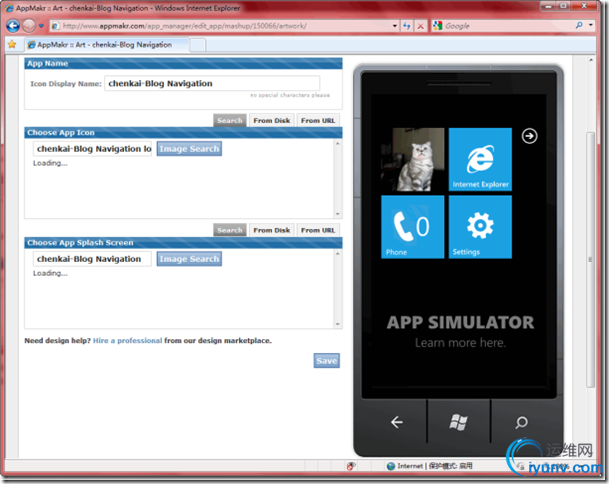Image resolution: width=609 pixels, height=484 pixels.
Task: Click scroll up arrow in App Icon panel
Action: [x=338, y=144]
